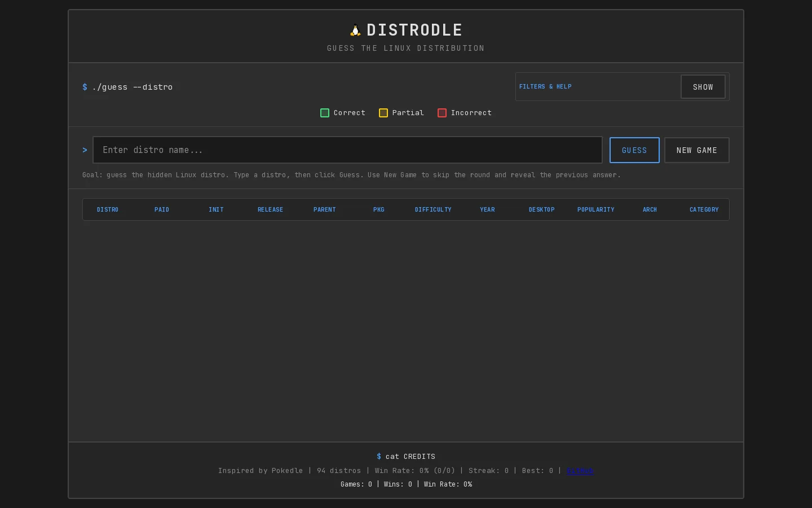Click the yellow Partial legend swatch
This screenshot has width=812, height=508.
coord(383,113)
